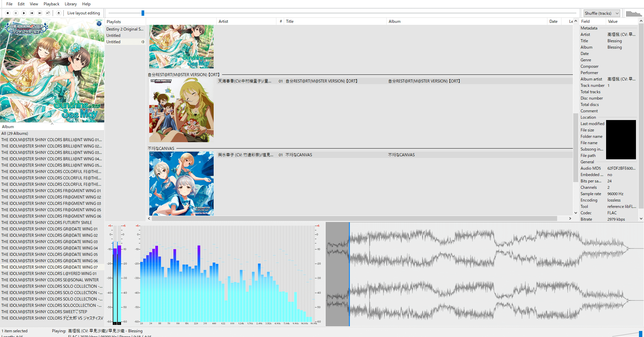The height and width of the screenshot is (337, 644).
Task: Select the album GR@DATE WING 07
Action: pos(52,267)
